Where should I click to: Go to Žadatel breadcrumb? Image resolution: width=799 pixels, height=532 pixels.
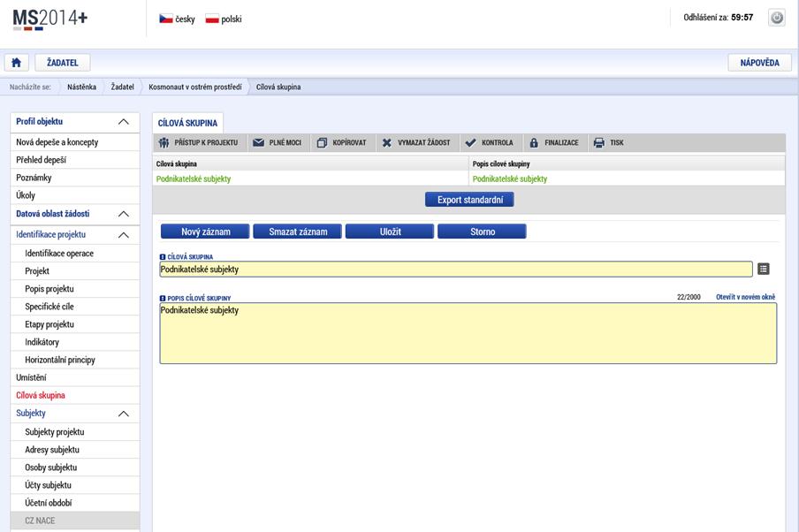coord(122,87)
